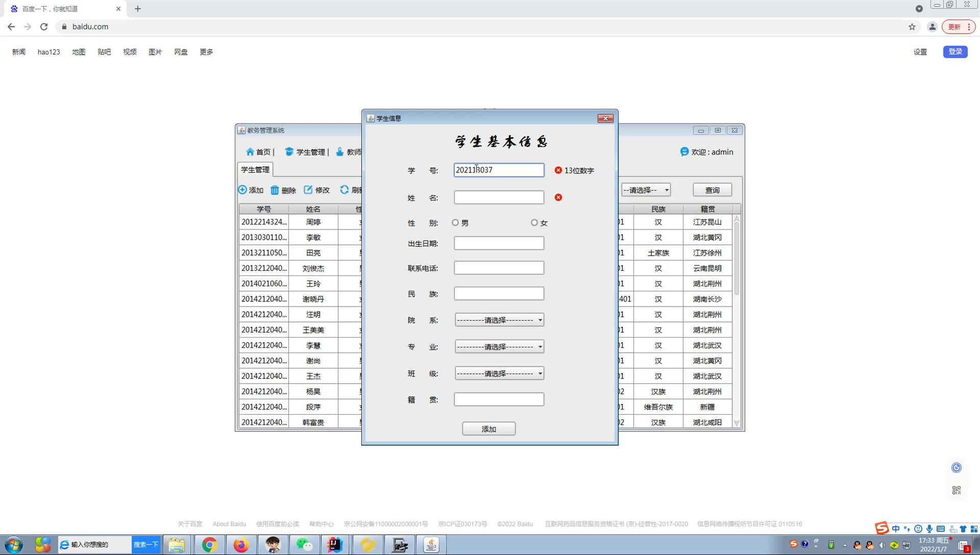
Task: Toggle Sogou 中 Chinese/English input mode
Action: click(896, 529)
